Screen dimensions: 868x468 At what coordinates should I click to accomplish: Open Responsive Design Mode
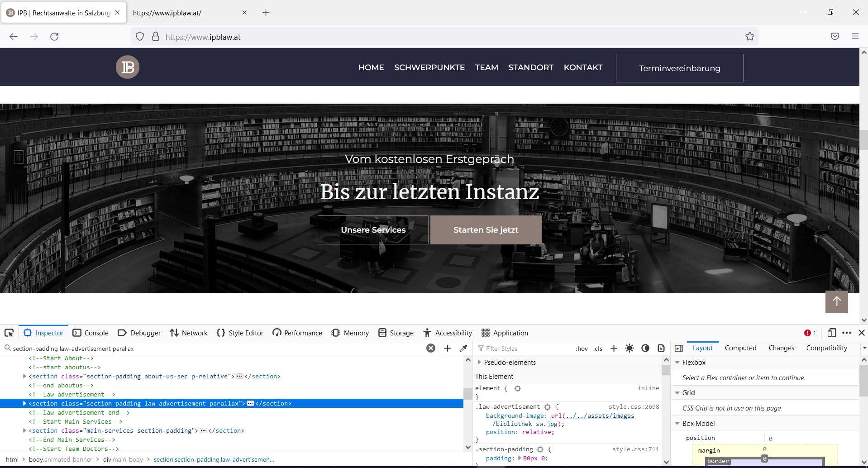pos(831,333)
